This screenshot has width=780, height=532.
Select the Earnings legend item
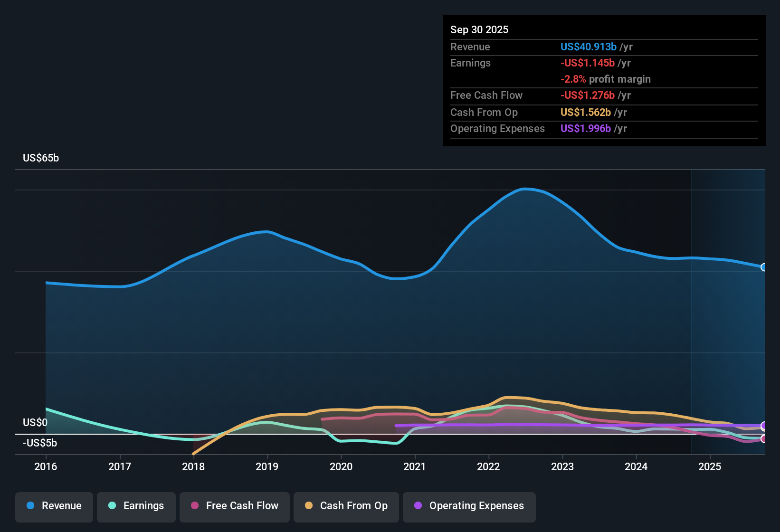point(136,506)
